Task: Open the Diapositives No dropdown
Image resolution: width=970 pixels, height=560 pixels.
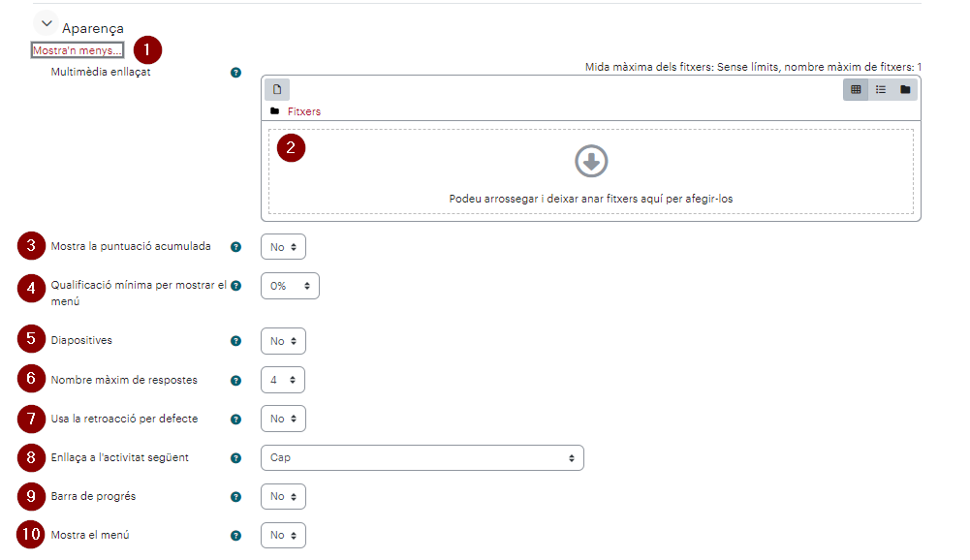Action: click(x=283, y=341)
